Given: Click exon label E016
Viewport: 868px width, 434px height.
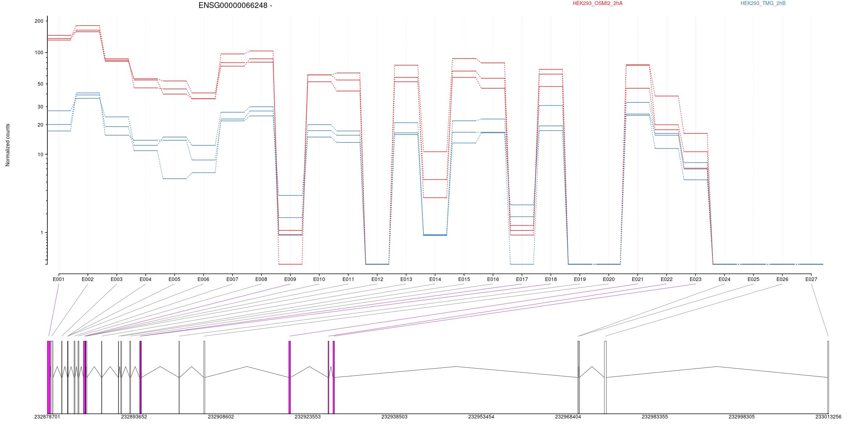Looking at the screenshot, I should point(493,279).
